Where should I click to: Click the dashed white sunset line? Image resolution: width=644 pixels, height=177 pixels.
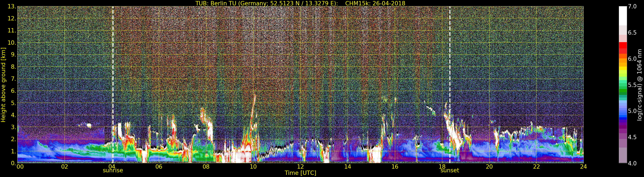tap(450, 85)
